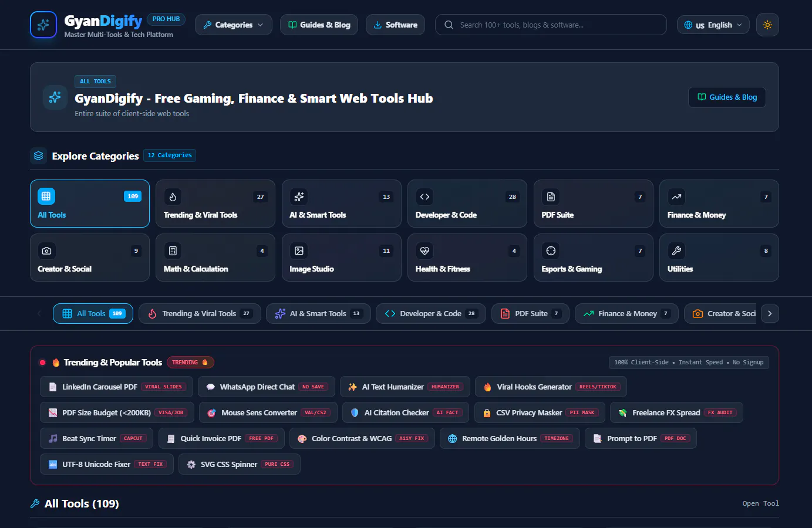The height and width of the screenshot is (528, 812).
Task: Open the PDF Suite document icon card
Action: coord(594,204)
